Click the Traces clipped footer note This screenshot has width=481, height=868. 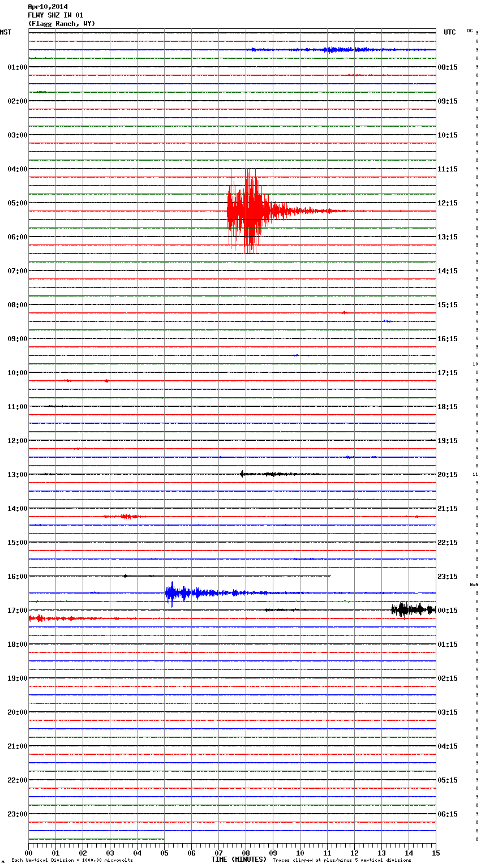[x=342, y=860]
